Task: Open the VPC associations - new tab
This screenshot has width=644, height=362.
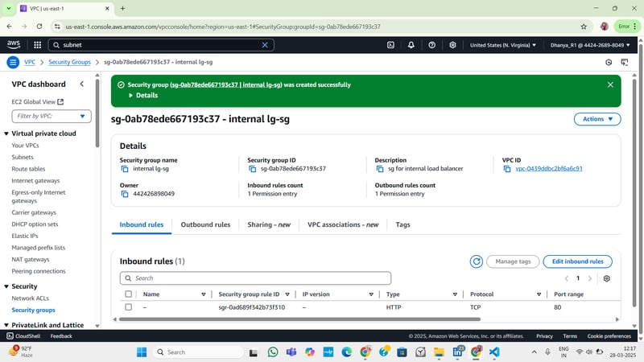Action: pyautogui.click(x=343, y=224)
